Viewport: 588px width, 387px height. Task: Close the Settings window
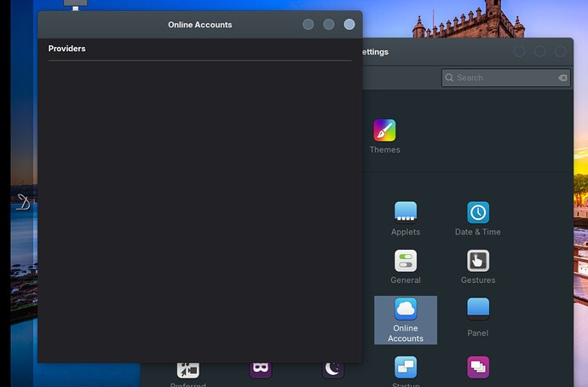click(561, 51)
